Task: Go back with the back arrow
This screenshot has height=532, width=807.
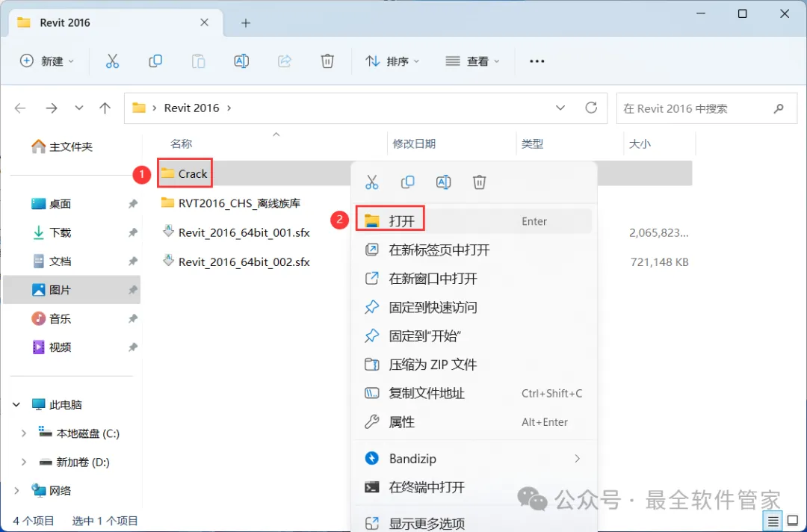Action: pos(20,108)
